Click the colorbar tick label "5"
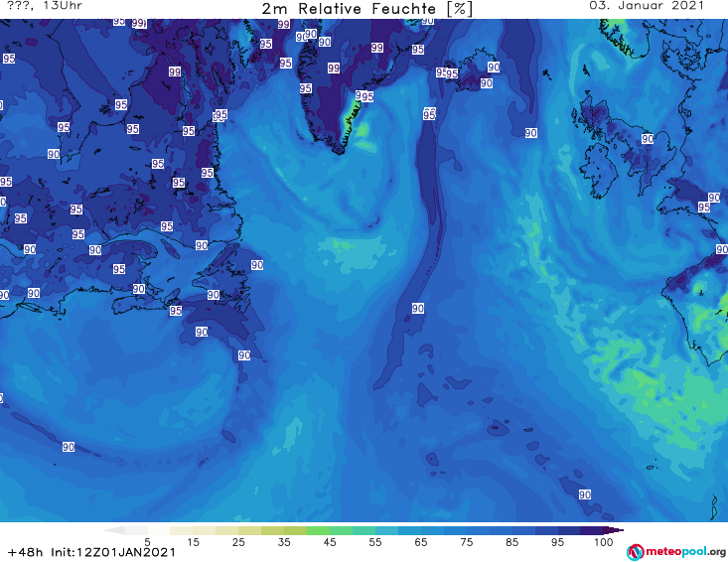Viewport: 728px width, 562px height. [x=147, y=542]
